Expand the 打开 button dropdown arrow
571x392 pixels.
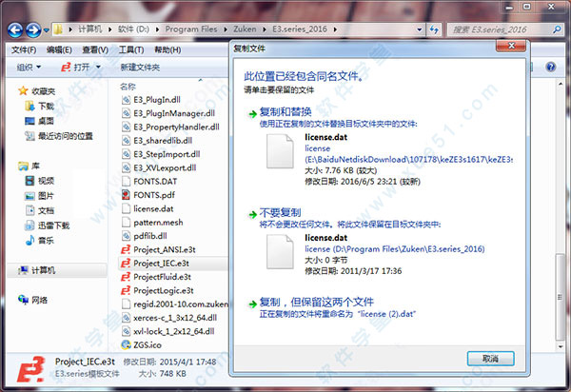[98, 67]
